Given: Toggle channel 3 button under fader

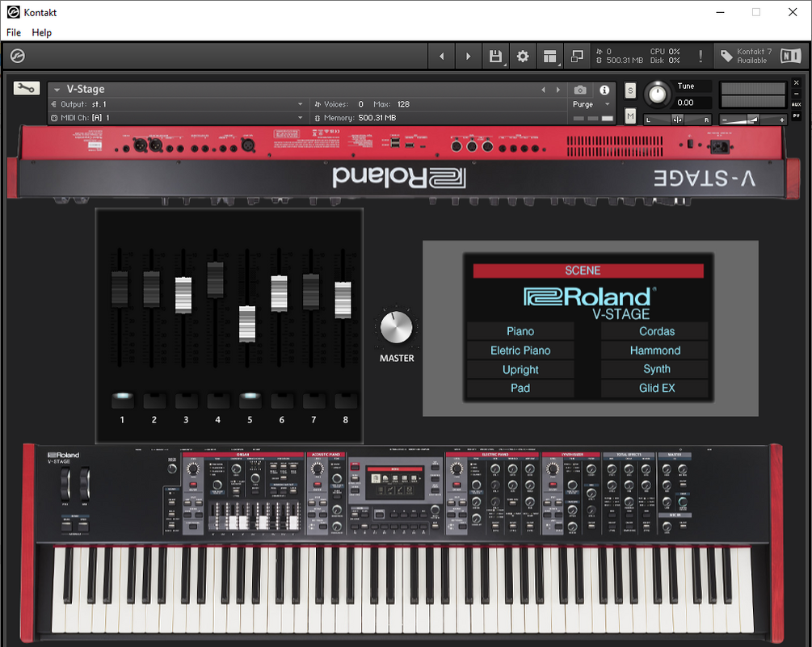Looking at the screenshot, I should click(186, 400).
